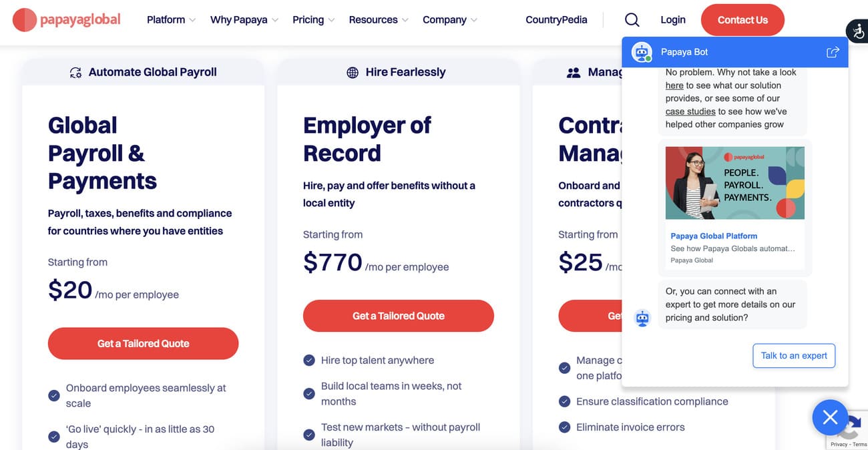Select the Automate Global Payroll tab
Screen dimensions: 868x450
click(x=143, y=72)
